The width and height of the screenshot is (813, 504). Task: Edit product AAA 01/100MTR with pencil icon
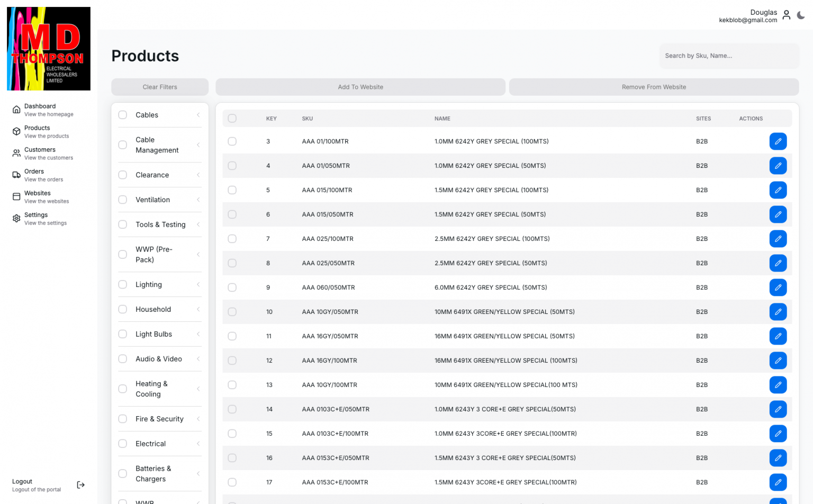(x=778, y=141)
